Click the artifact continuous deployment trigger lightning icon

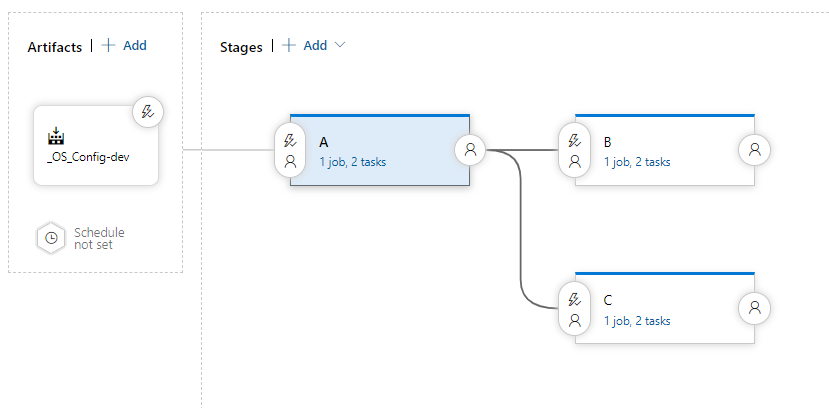(148, 112)
